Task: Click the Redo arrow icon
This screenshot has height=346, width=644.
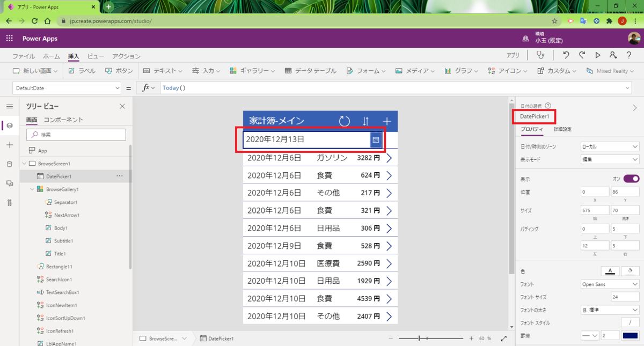Action: [582, 55]
